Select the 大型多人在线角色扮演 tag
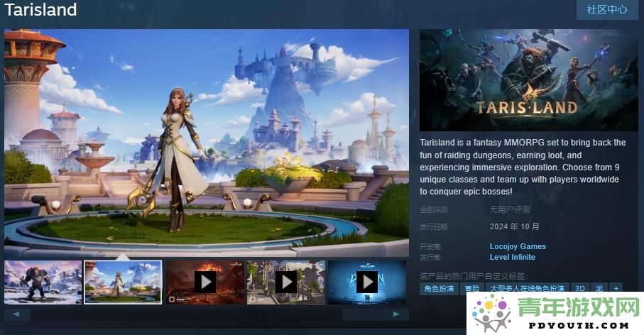The image size is (644, 335). [528, 288]
